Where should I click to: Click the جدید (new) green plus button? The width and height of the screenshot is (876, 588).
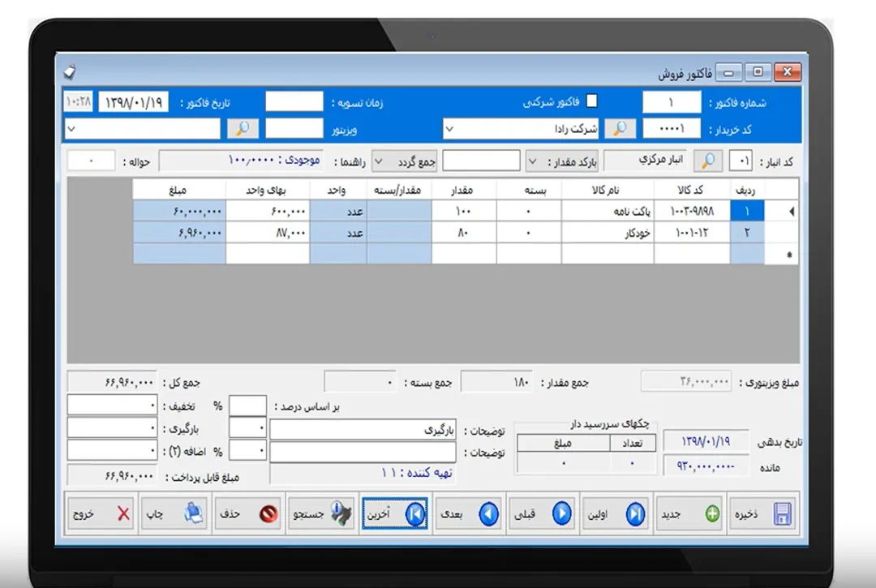pyautogui.click(x=690, y=513)
